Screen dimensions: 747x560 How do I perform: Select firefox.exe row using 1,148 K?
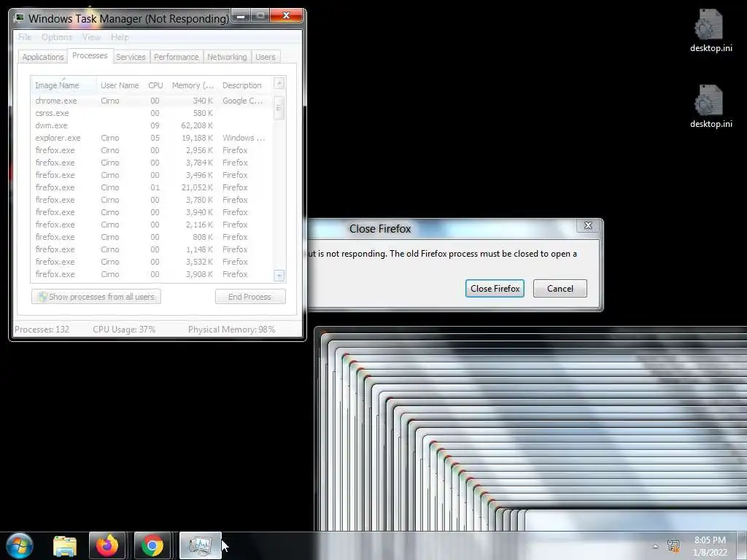pos(152,249)
